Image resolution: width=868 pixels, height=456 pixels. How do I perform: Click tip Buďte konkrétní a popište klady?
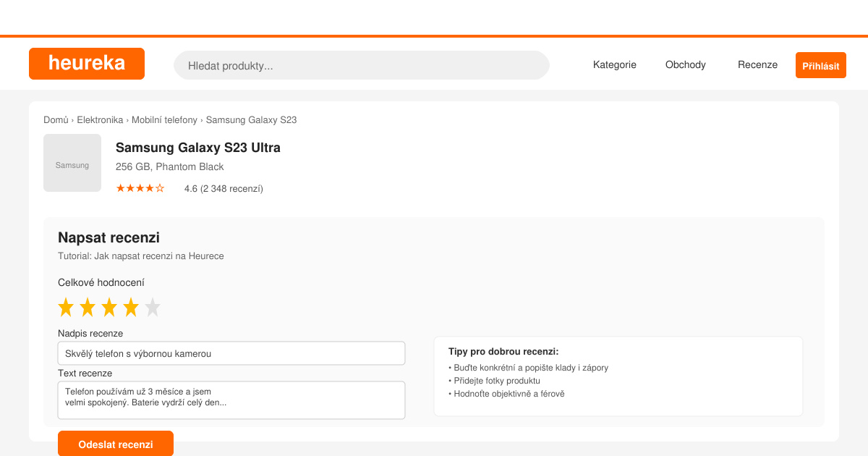click(529, 368)
